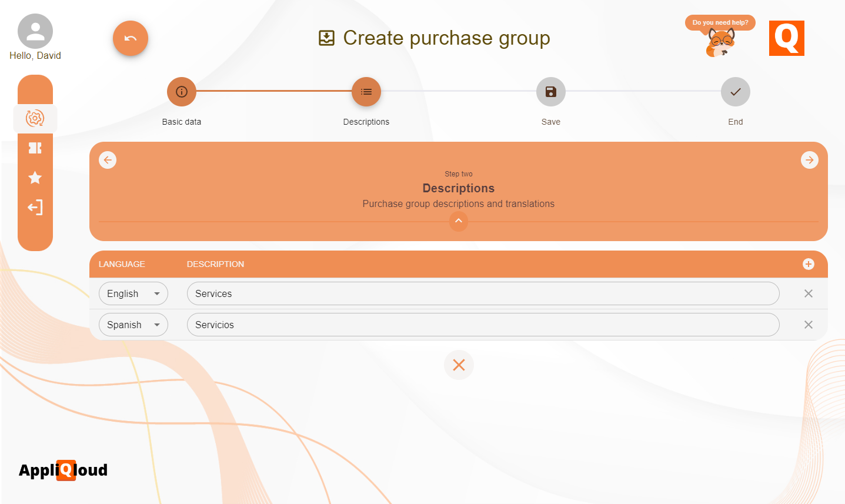This screenshot has width=845, height=504.
Task: Click the End step checkmark icon
Action: click(735, 92)
